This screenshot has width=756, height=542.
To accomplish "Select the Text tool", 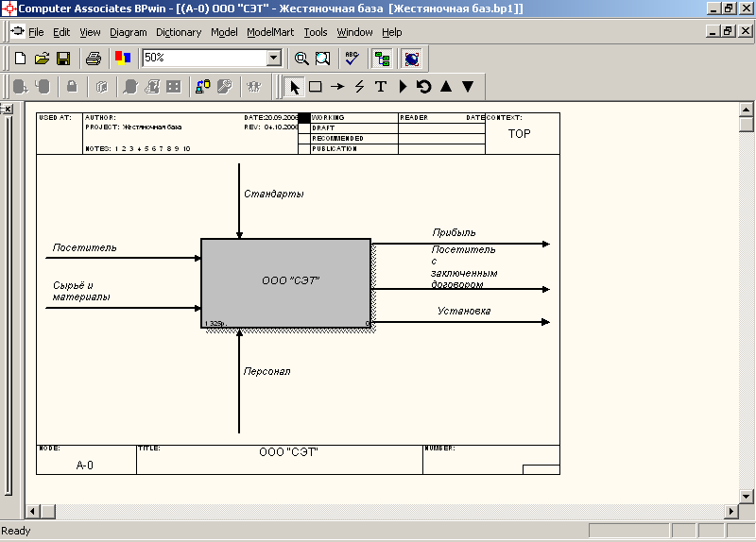I will tap(381, 87).
